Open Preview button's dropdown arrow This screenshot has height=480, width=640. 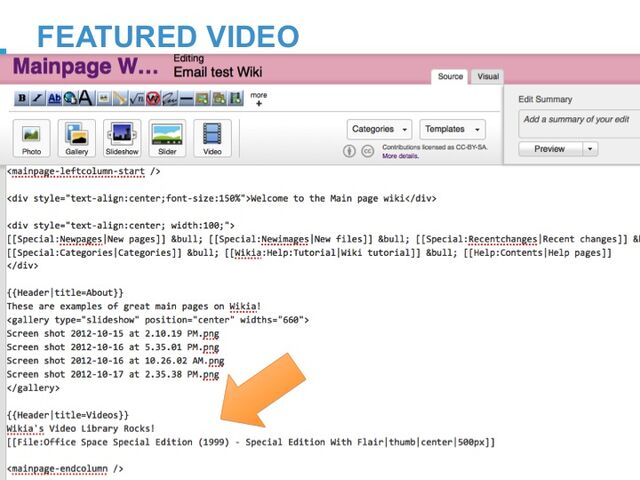point(590,149)
